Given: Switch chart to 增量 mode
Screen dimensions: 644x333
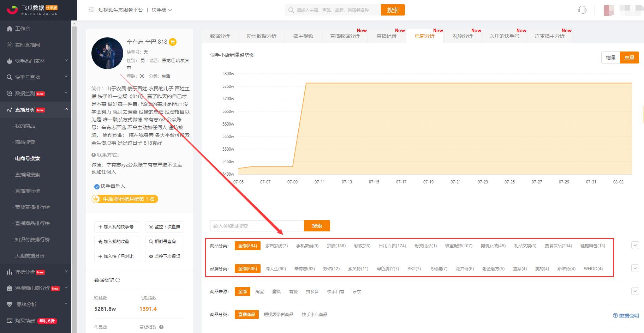Looking at the screenshot, I should click(610, 57).
